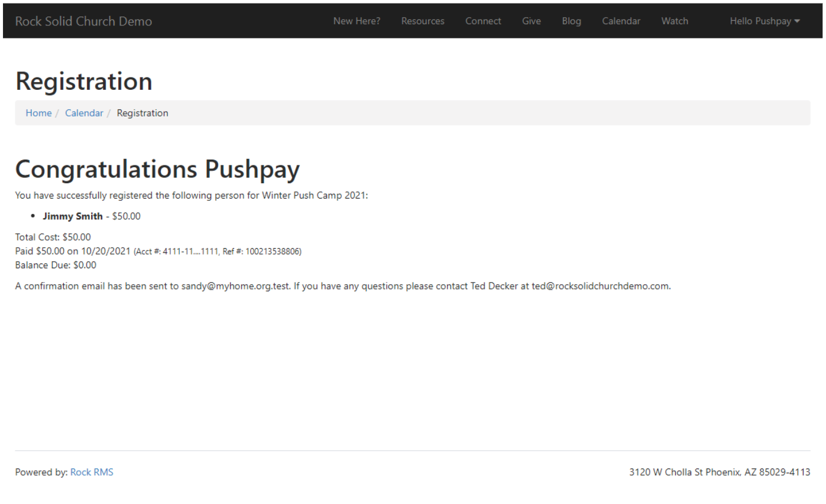The height and width of the screenshot is (504, 826).
Task: Click the Registration breadcrumb item
Action: (142, 113)
